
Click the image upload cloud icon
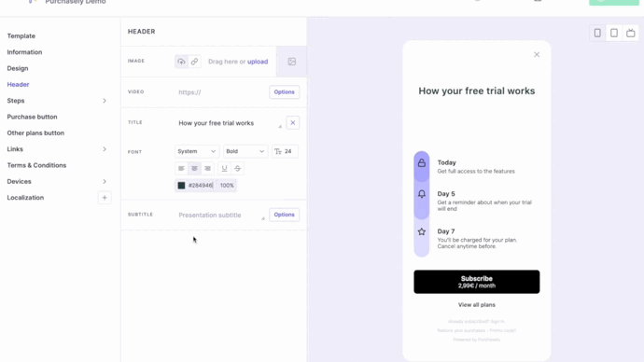tap(181, 62)
